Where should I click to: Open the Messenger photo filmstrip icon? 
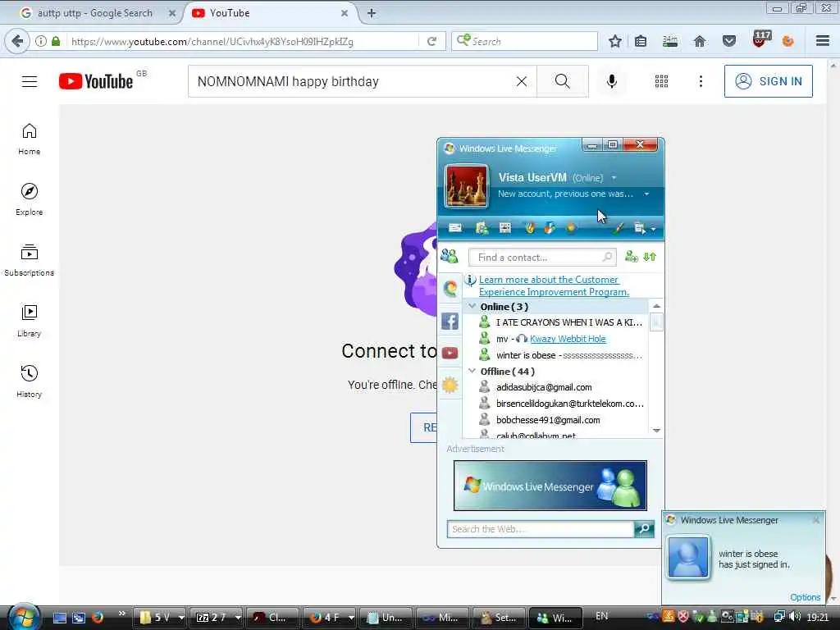pyautogui.click(x=505, y=228)
